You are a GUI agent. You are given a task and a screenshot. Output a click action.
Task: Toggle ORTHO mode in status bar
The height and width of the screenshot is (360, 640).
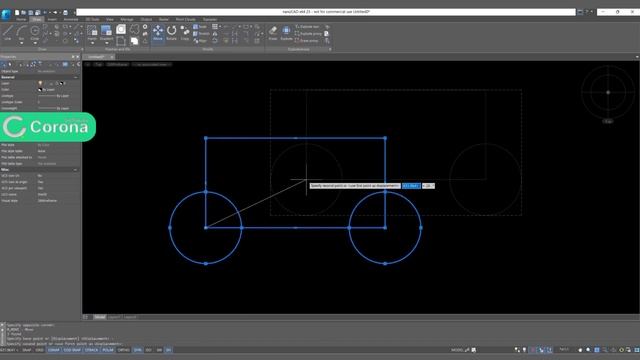[x=124, y=350]
